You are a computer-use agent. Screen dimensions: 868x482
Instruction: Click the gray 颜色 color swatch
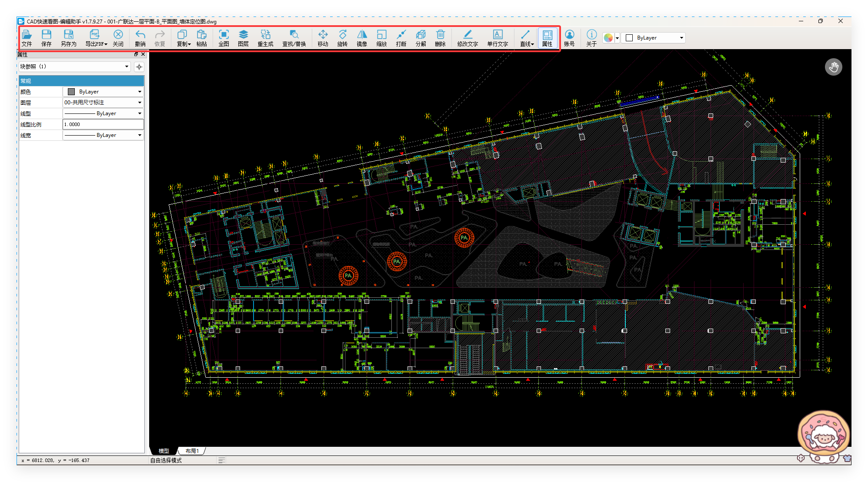71,92
